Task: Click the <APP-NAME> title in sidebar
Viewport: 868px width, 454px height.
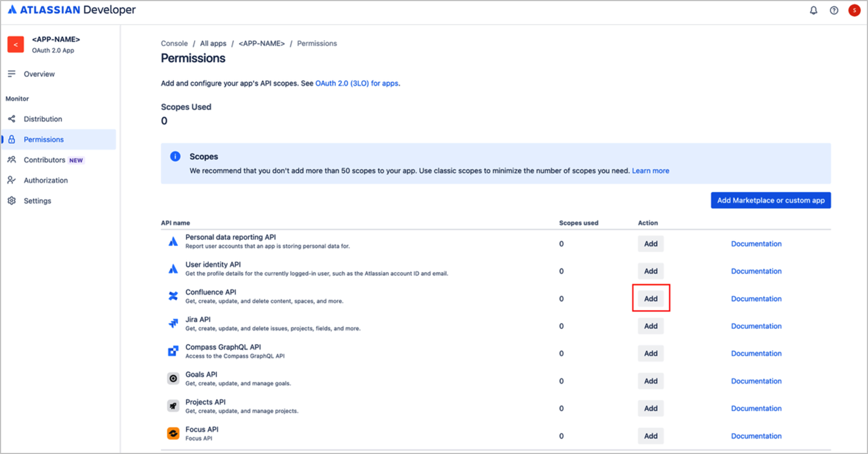Action: [56, 39]
